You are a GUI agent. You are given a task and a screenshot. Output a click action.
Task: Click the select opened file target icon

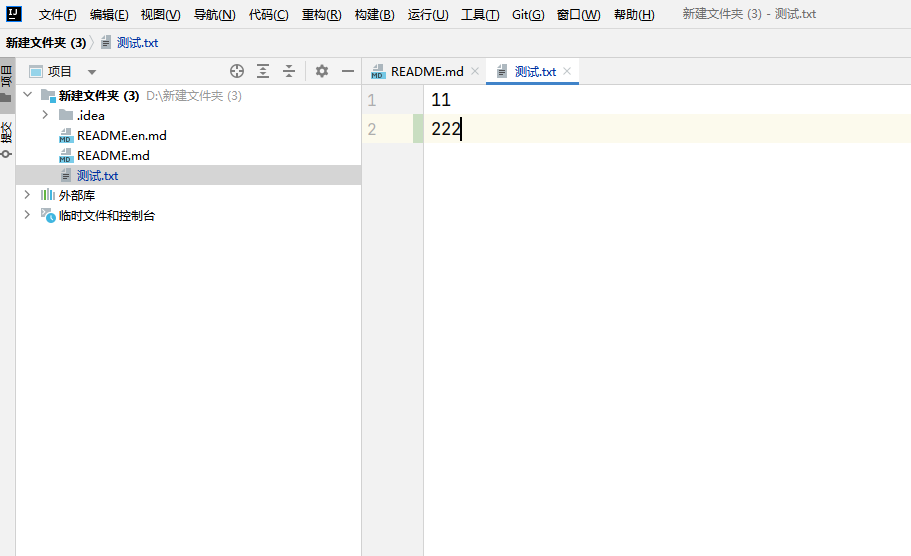coord(236,71)
